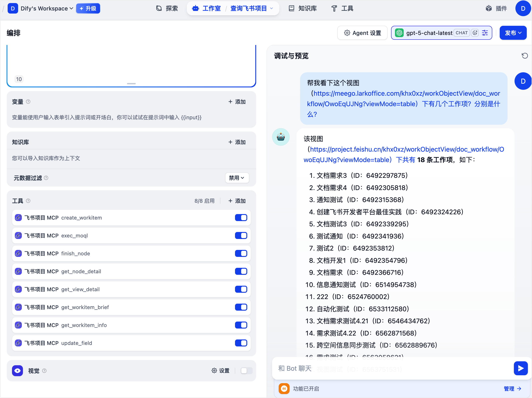532x398 pixels.
Task: Click help icon next to 元数据过滤
Action: 46,178
